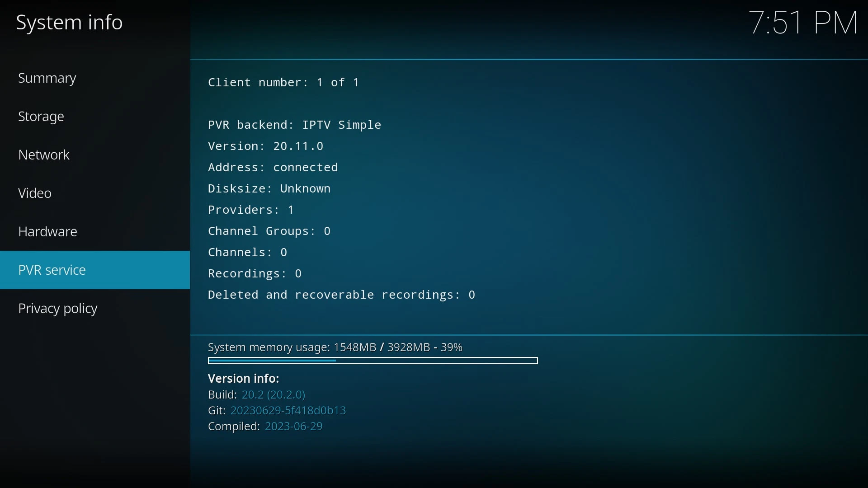Open the Video section
The height and width of the screenshot is (488, 868).
coord(95,193)
